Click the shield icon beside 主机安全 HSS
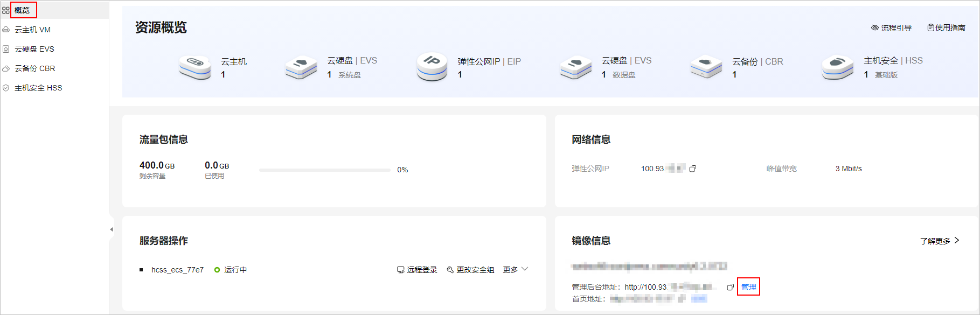This screenshot has width=980, height=315. click(6, 88)
